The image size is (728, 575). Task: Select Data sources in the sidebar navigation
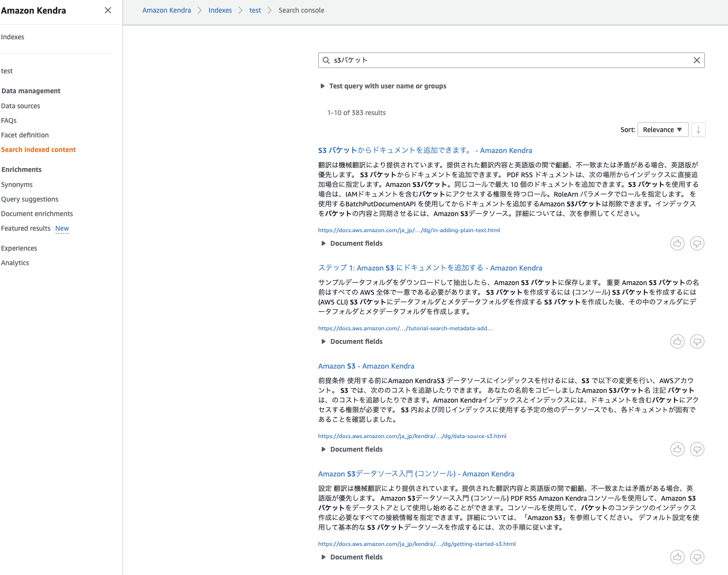[20, 106]
